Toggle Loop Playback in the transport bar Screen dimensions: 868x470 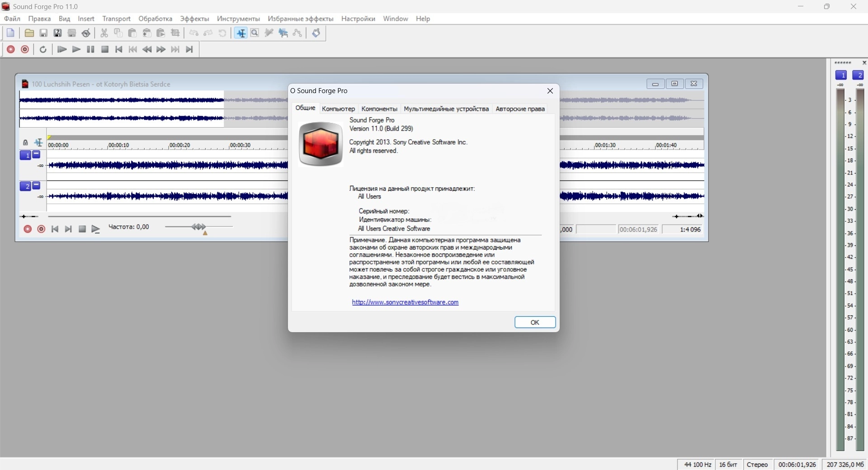click(43, 50)
